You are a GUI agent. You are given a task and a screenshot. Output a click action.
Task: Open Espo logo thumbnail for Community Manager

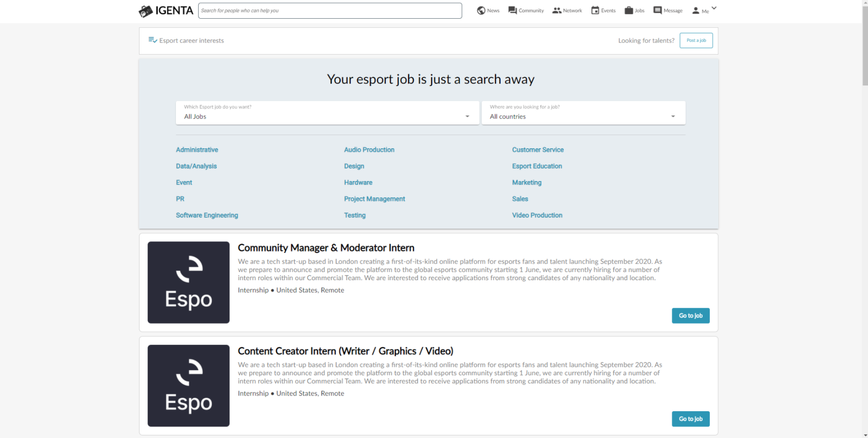(189, 282)
